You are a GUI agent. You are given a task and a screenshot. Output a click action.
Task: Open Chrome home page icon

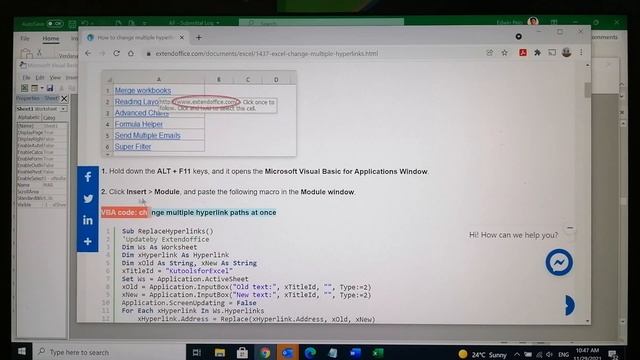coord(131,53)
